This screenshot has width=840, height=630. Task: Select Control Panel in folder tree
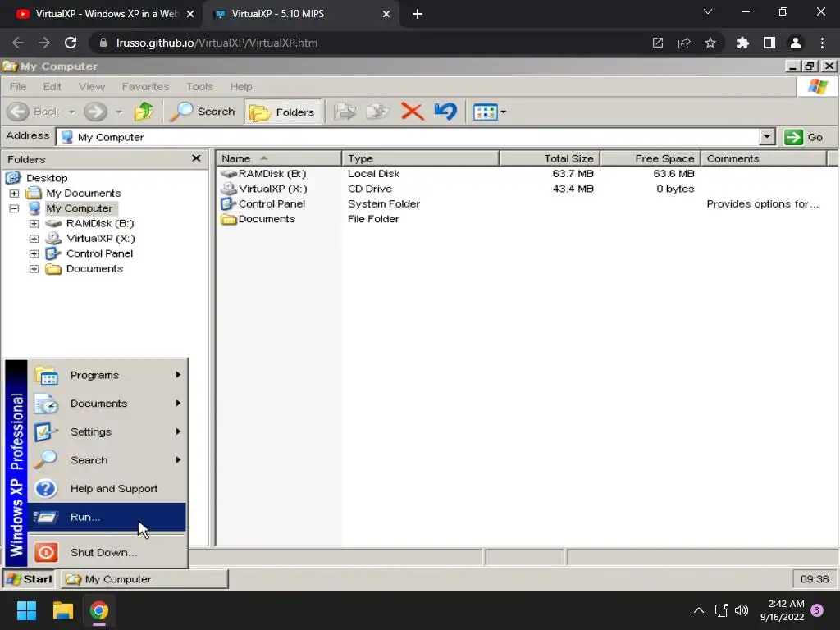pos(99,254)
